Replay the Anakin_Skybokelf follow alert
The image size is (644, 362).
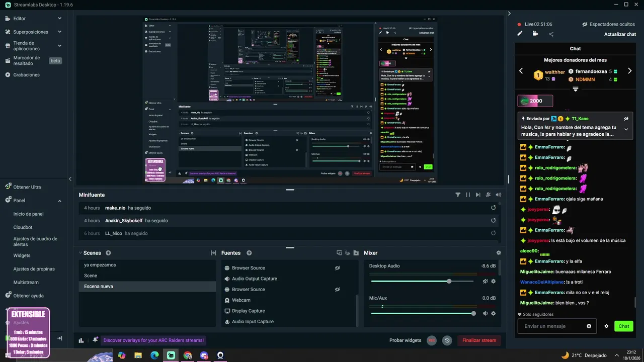pyautogui.click(x=493, y=220)
